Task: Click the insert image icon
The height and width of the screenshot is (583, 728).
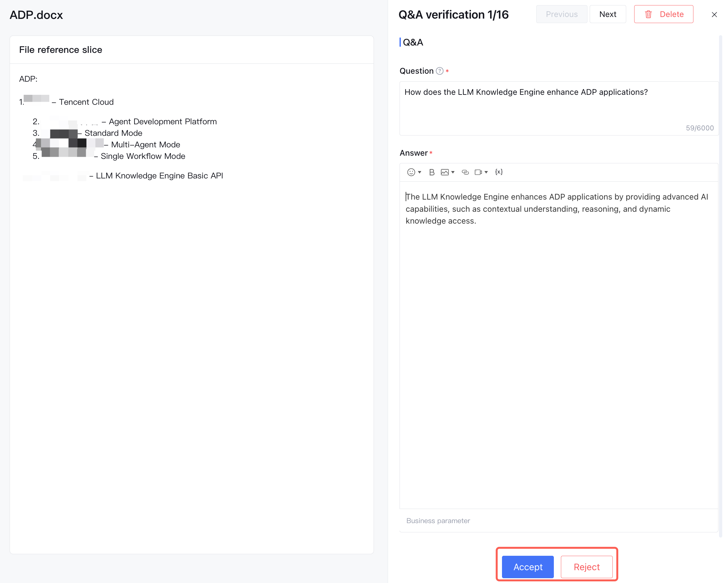Action: (x=444, y=172)
